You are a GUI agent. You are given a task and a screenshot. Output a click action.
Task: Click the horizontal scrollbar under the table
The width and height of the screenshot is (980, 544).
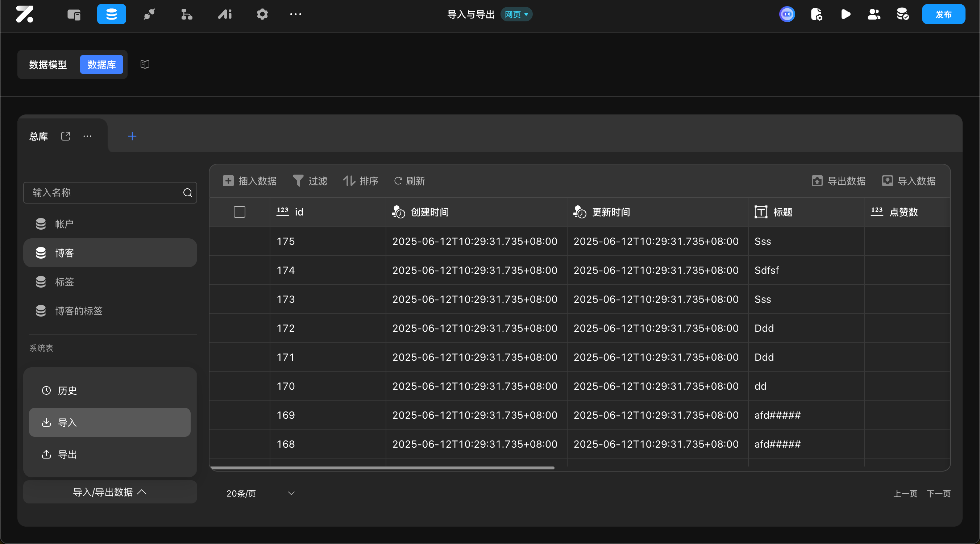pos(382,468)
